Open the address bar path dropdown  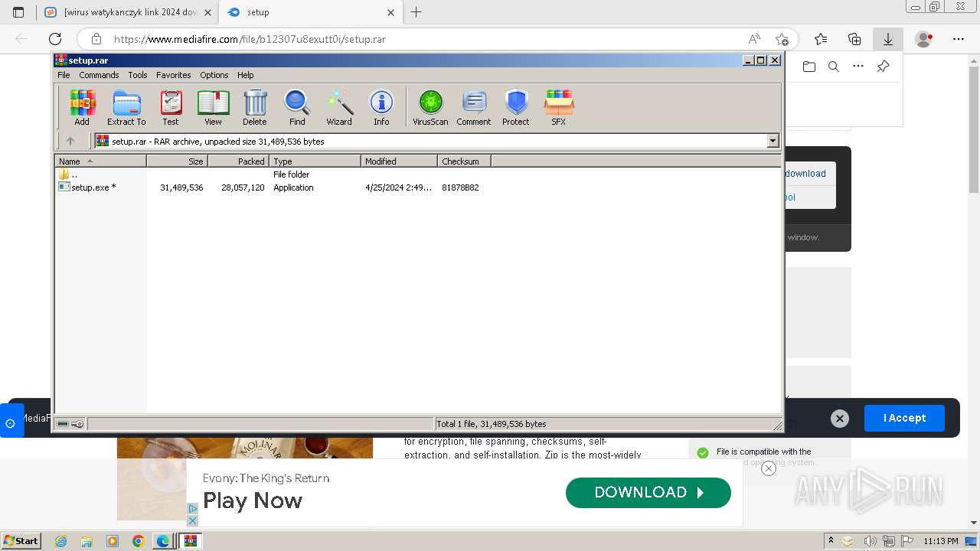pos(773,141)
